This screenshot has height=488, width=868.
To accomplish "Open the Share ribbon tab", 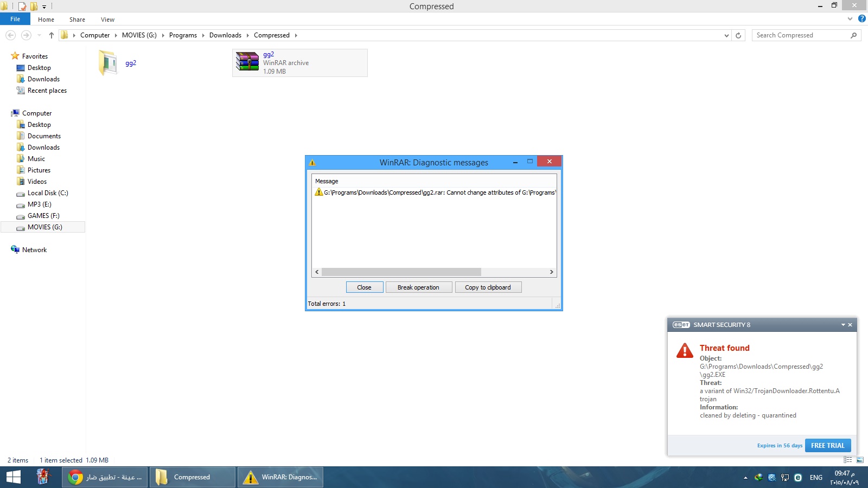I will (77, 20).
